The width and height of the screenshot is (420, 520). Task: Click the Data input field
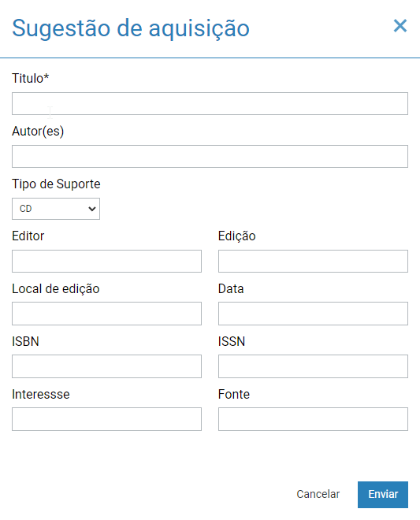[x=313, y=314]
